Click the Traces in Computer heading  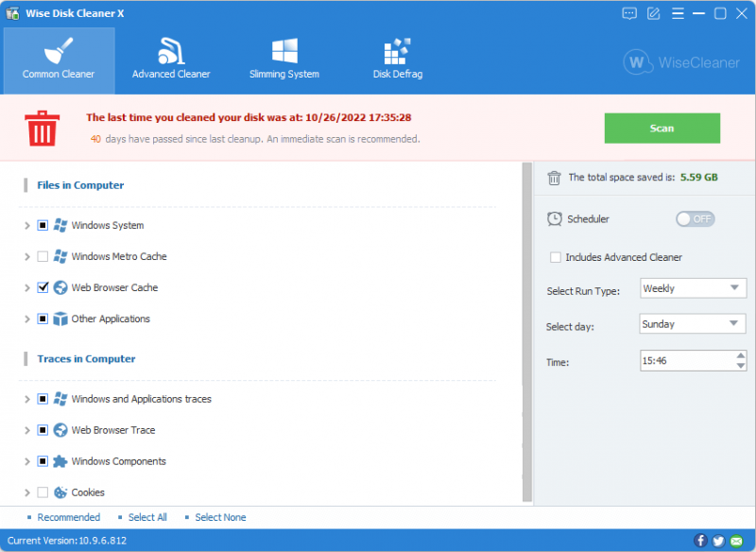click(x=86, y=358)
